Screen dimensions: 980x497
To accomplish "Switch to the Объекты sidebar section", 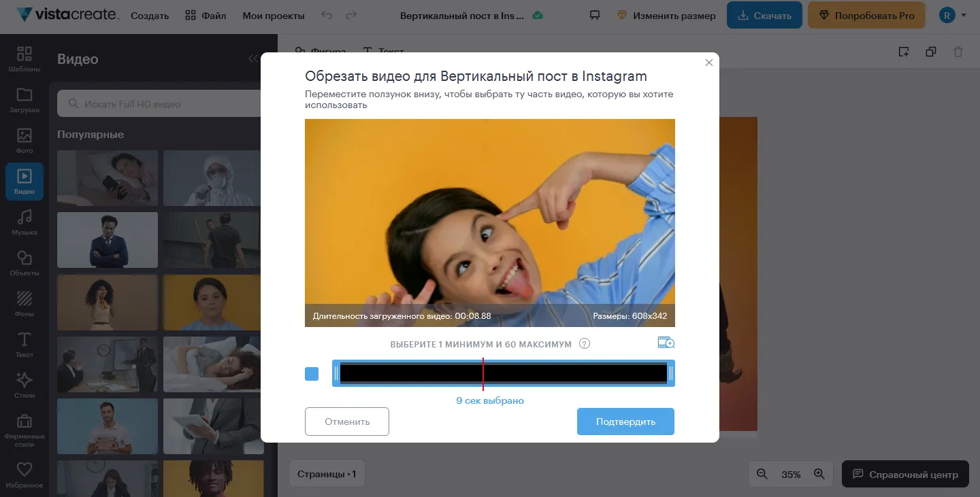I will click(24, 263).
